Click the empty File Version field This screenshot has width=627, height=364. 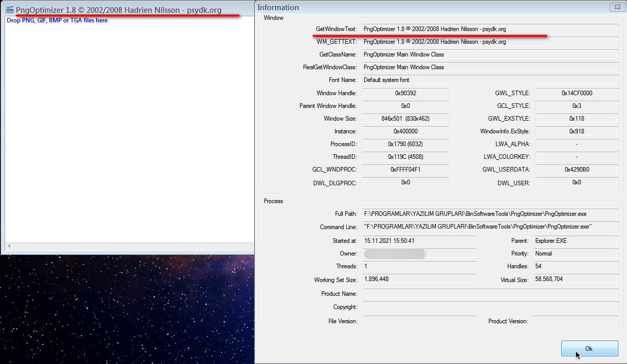point(419,321)
